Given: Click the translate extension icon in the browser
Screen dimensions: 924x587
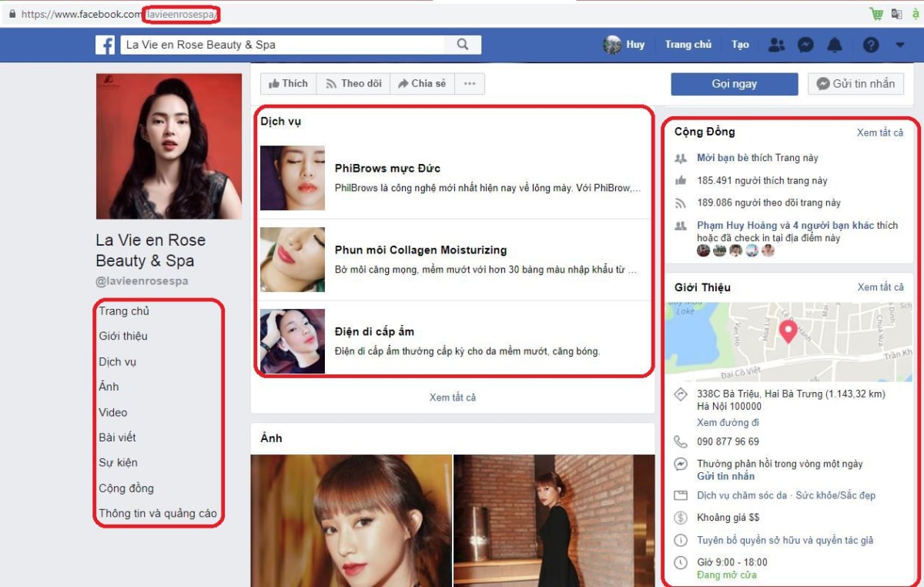Looking at the screenshot, I should 897,14.
